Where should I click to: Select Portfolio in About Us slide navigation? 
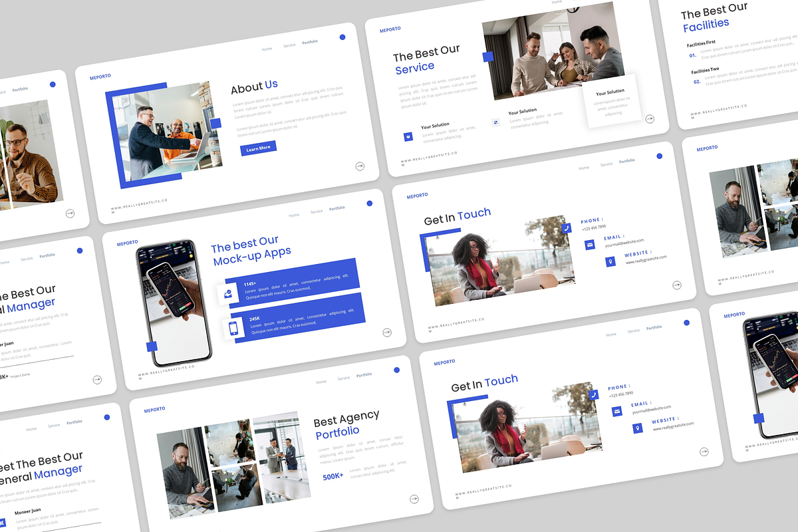tap(310, 42)
